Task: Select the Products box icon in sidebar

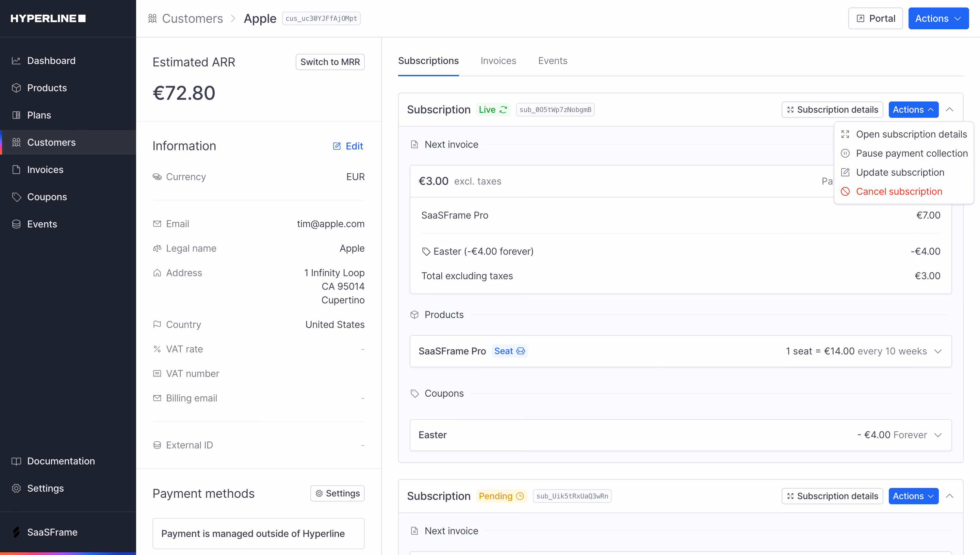Action: [16, 88]
